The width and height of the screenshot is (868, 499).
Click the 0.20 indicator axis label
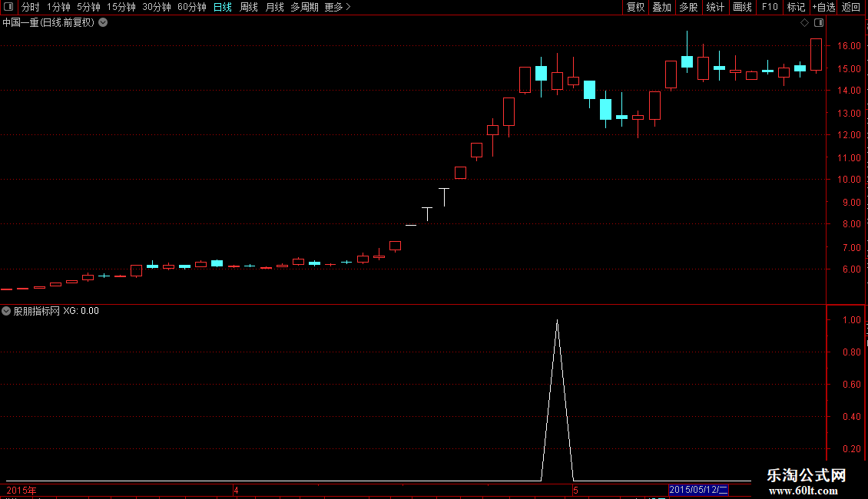point(851,449)
